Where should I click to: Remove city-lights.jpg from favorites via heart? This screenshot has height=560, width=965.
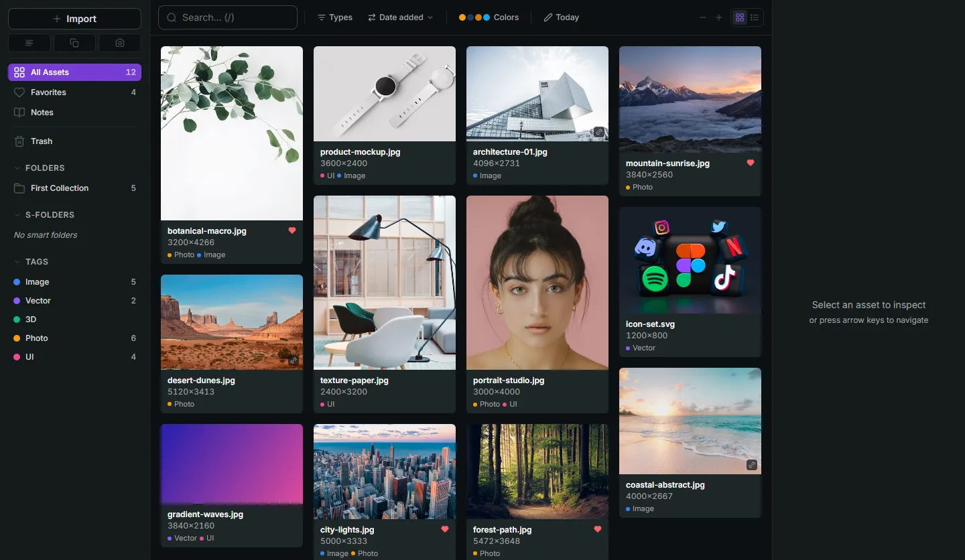click(x=445, y=529)
